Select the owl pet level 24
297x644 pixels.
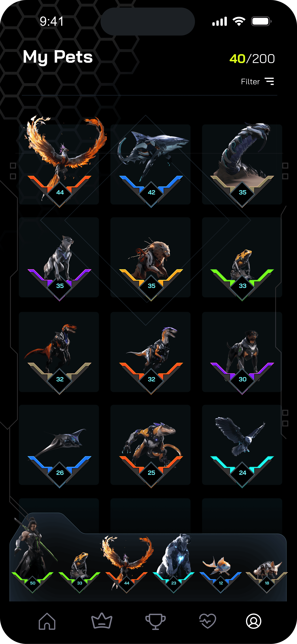[x=242, y=445]
